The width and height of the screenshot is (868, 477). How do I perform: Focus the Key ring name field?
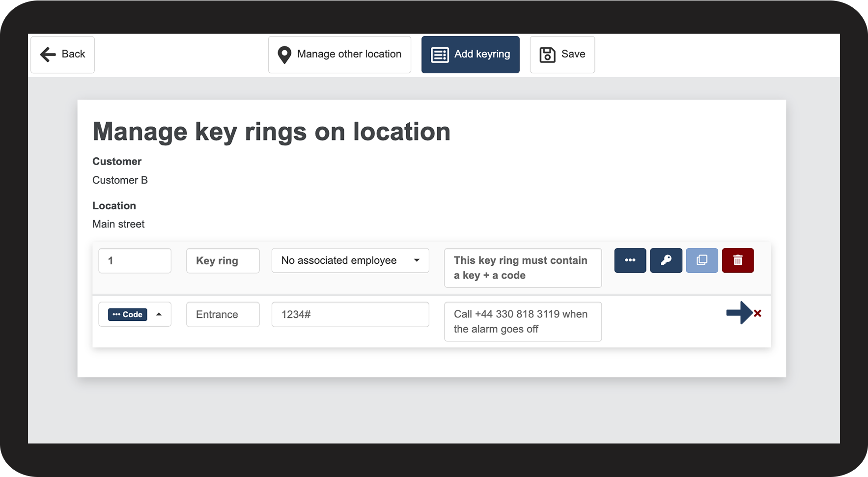pyautogui.click(x=223, y=260)
